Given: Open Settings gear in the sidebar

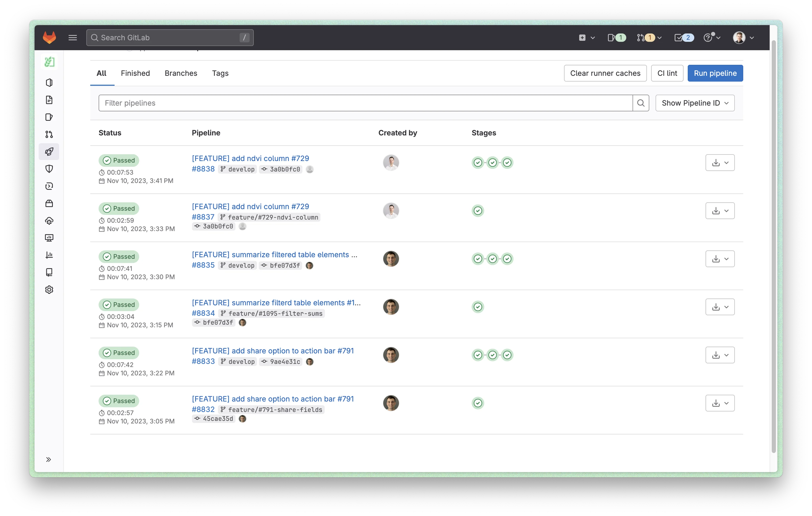Looking at the screenshot, I should tap(49, 290).
